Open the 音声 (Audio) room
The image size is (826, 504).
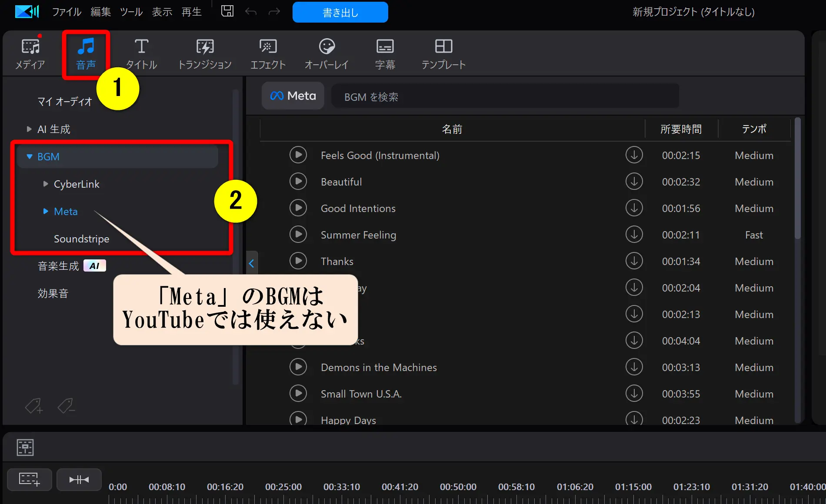click(x=86, y=54)
